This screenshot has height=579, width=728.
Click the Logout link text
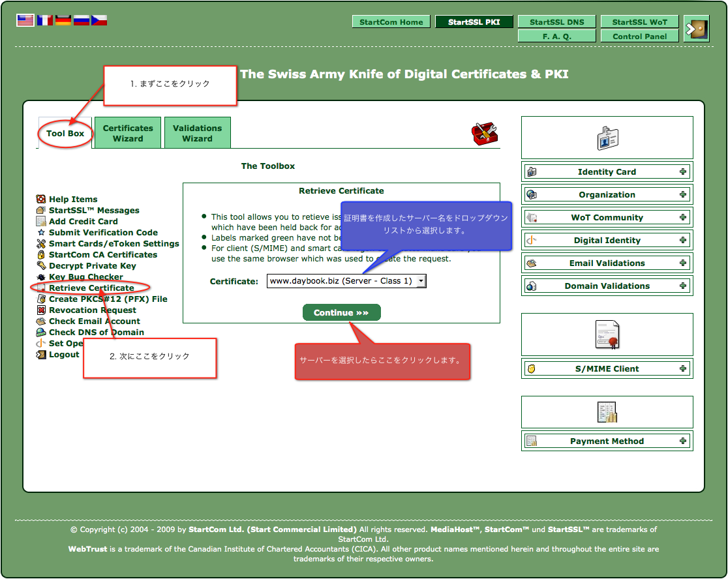coord(64,355)
